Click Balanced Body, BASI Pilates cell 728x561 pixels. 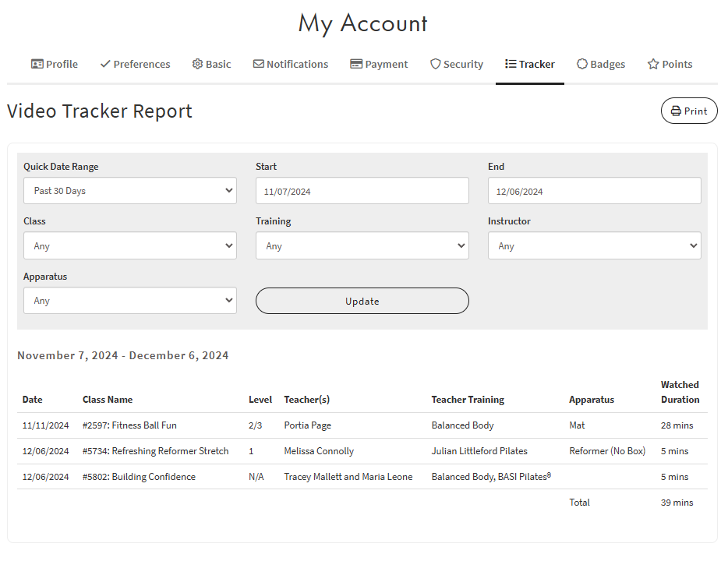point(491,477)
